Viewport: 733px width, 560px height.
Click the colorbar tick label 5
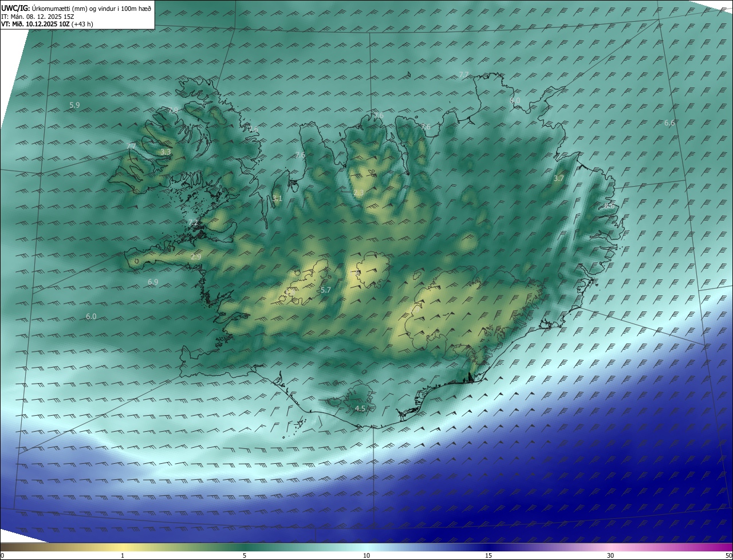pos(245,555)
